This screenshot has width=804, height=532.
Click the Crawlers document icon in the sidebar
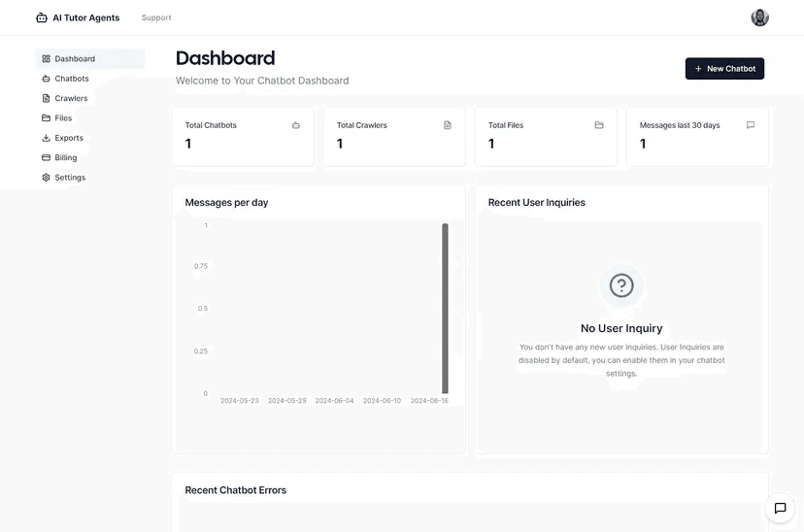tap(47, 98)
